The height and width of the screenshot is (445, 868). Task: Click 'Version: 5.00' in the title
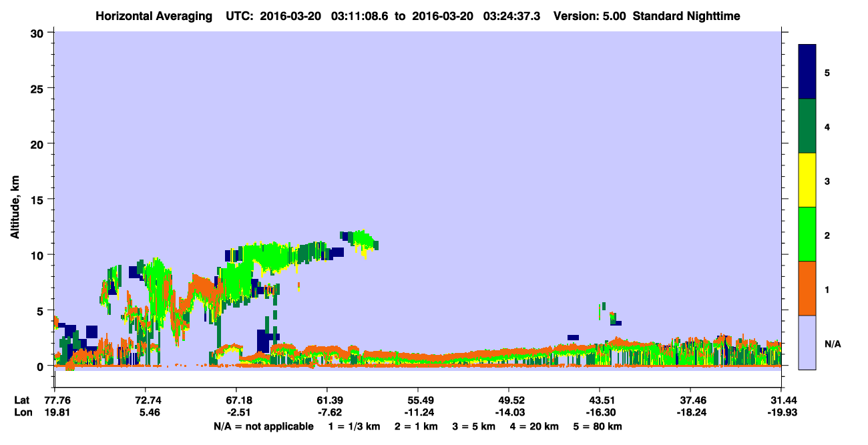coord(588,16)
